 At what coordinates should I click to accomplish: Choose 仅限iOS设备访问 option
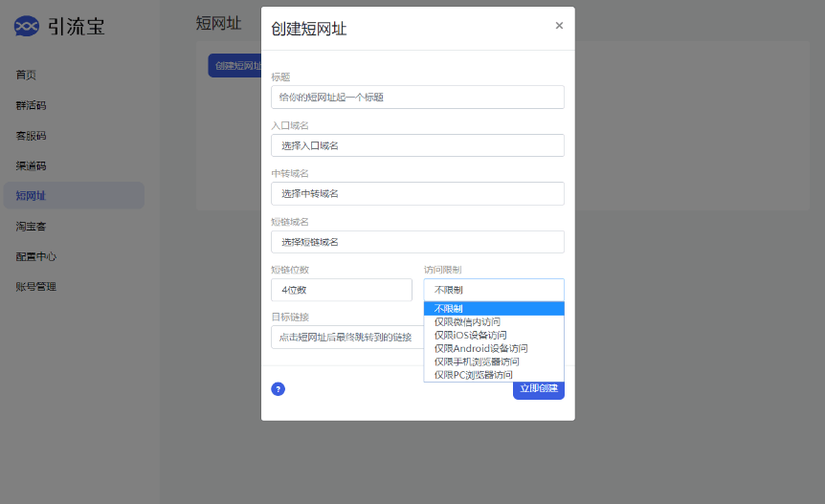coord(494,335)
